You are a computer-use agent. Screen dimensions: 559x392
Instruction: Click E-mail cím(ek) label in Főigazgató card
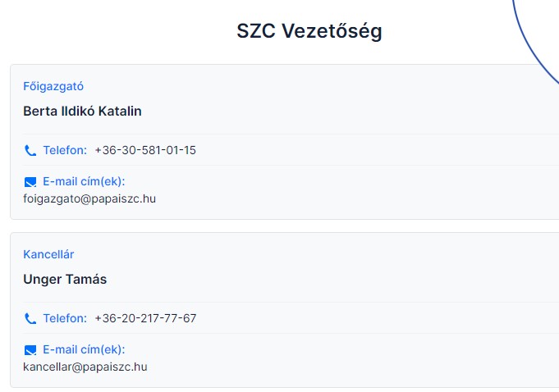(x=84, y=181)
